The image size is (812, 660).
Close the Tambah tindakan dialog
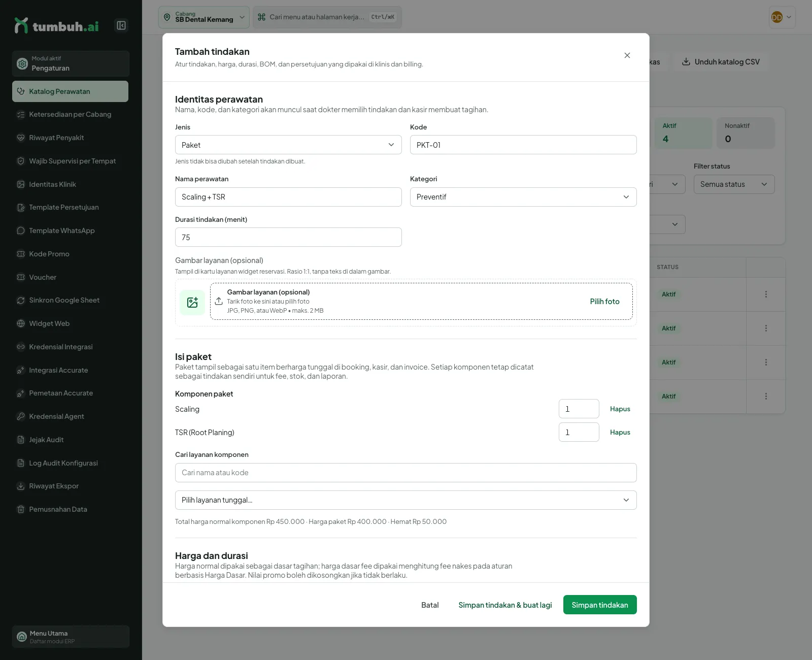pos(627,55)
